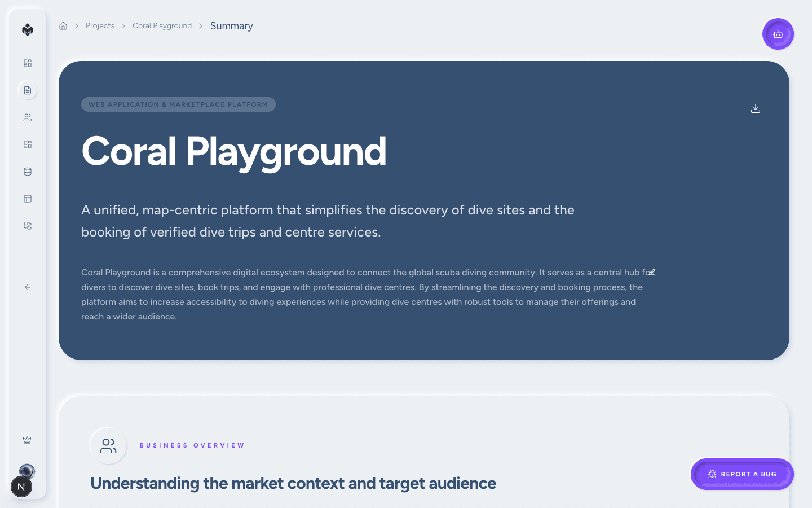
Task: Collapse the sidebar with the left arrow
Action: pyautogui.click(x=28, y=287)
